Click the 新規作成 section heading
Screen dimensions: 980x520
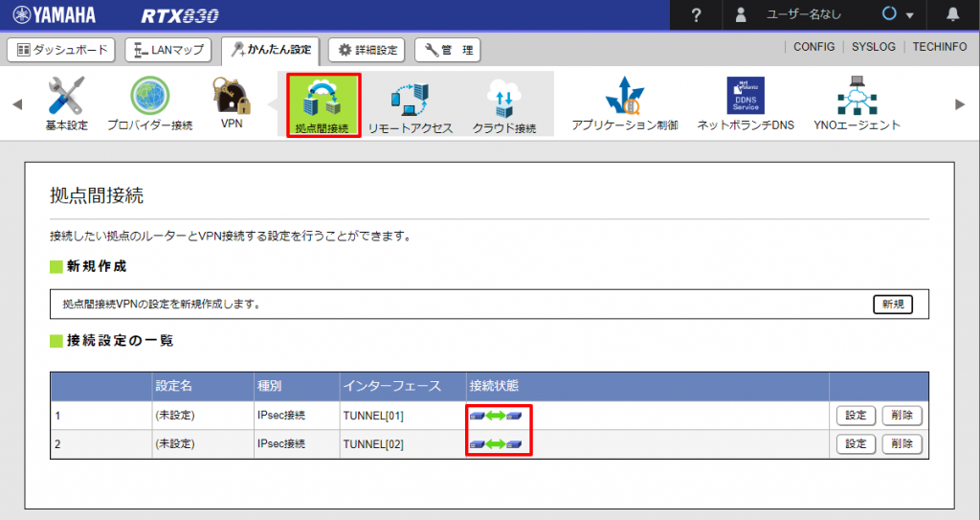click(x=97, y=266)
